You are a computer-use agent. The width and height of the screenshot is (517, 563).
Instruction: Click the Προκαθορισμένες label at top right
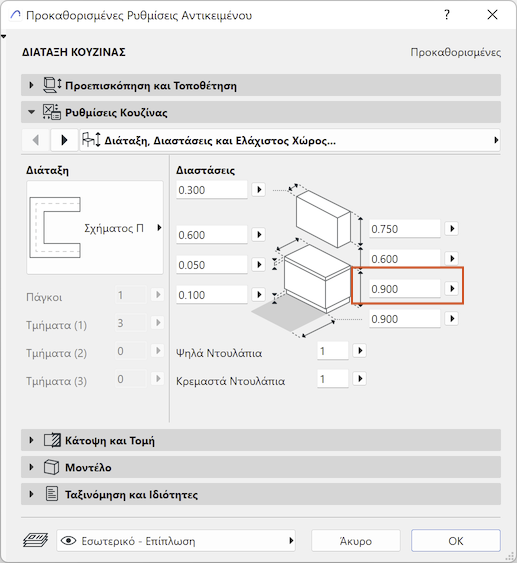(x=456, y=52)
